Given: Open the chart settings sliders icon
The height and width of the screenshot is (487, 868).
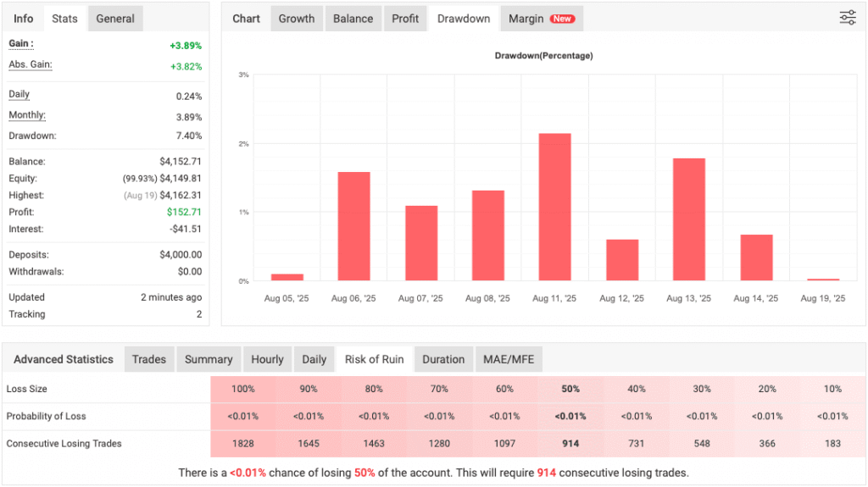Looking at the screenshot, I should tap(847, 18).
